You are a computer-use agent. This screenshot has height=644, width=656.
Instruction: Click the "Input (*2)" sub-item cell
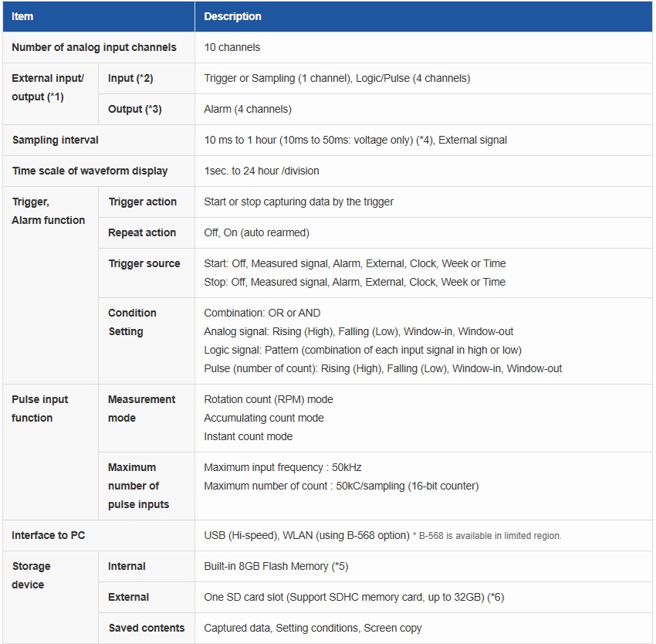(x=130, y=78)
